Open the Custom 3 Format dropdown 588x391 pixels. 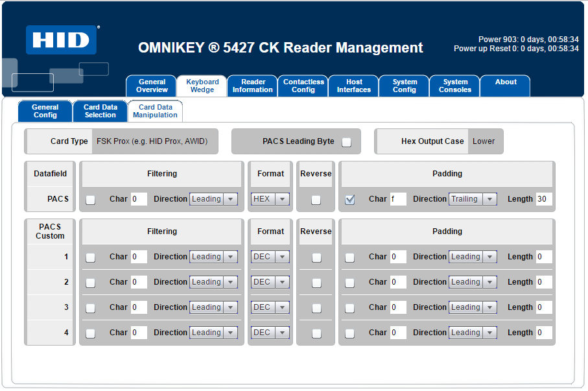270,307
